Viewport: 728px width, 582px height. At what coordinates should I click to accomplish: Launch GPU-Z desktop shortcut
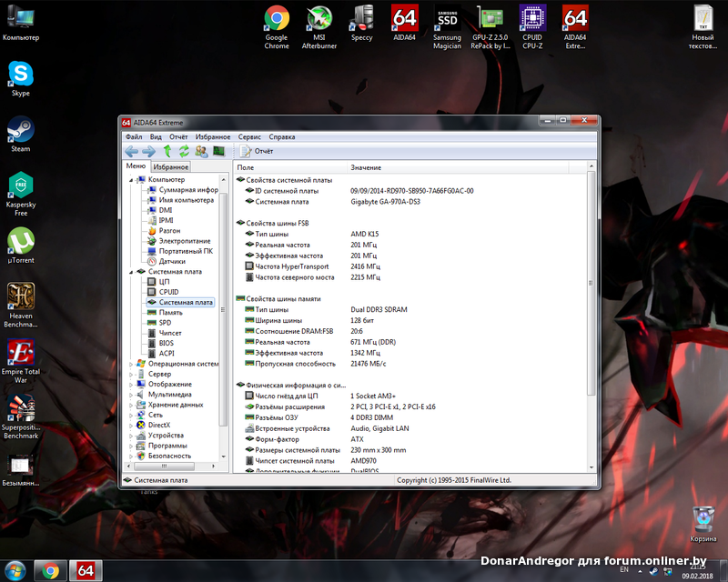click(491, 19)
